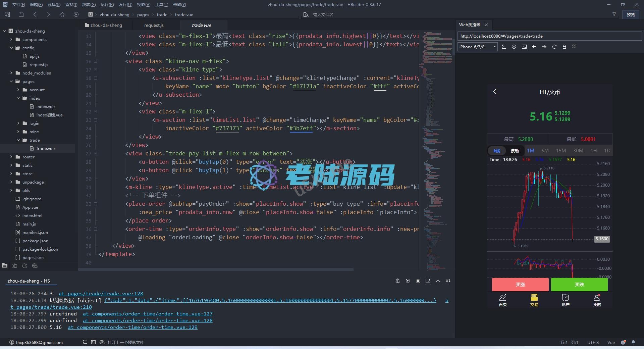Select the 5M time interval
644x349 pixels.
pyautogui.click(x=545, y=151)
